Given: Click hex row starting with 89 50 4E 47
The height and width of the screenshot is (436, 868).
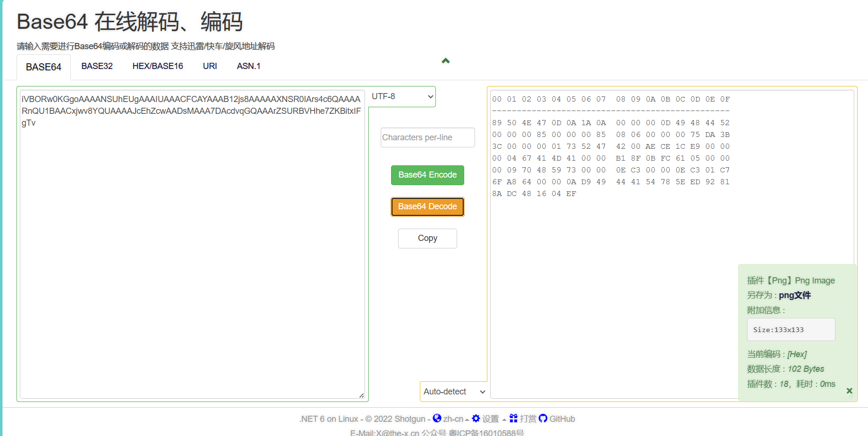Looking at the screenshot, I should (x=611, y=123).
